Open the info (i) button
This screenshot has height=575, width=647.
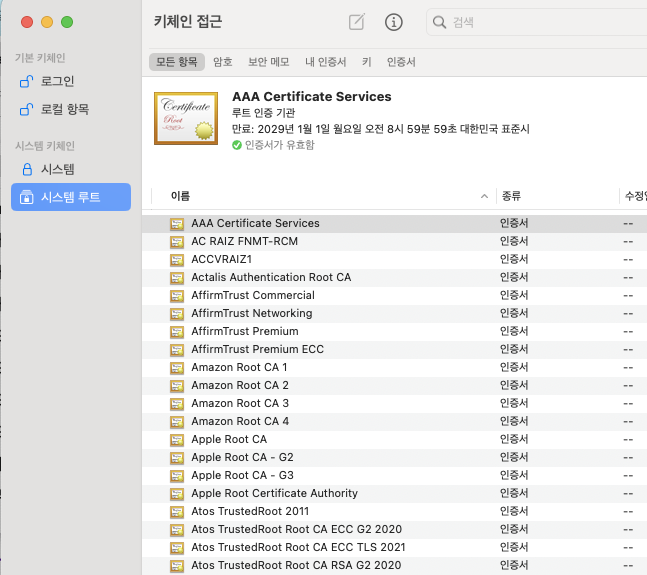(394, 22)
